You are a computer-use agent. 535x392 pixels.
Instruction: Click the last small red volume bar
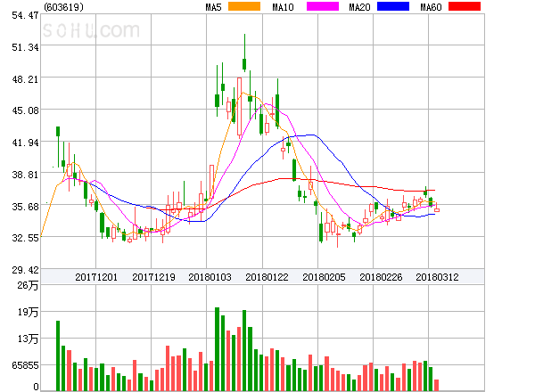coord(436,385)
